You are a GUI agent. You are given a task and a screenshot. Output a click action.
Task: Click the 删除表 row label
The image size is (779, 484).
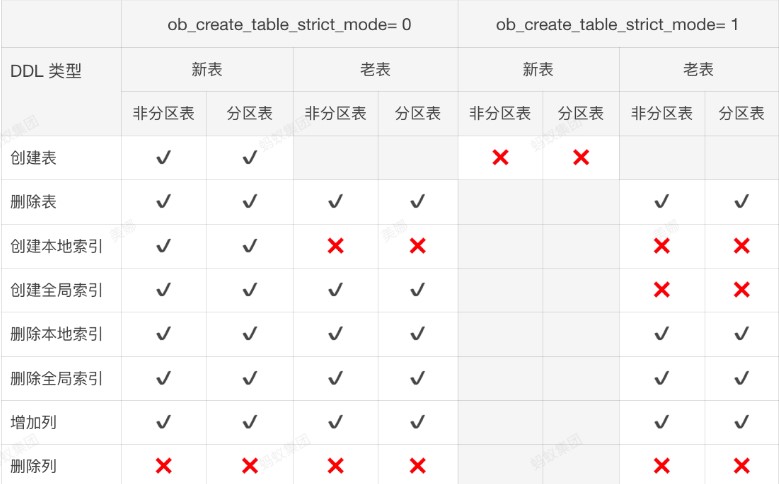[x=33, y=202]
